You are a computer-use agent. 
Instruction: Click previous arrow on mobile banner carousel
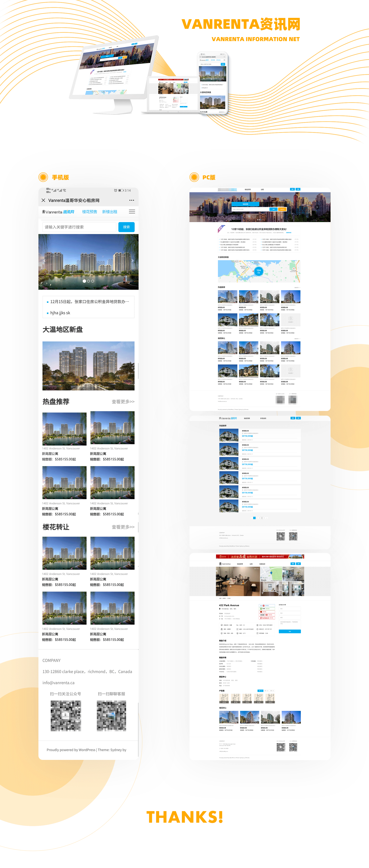coord(45,260)
